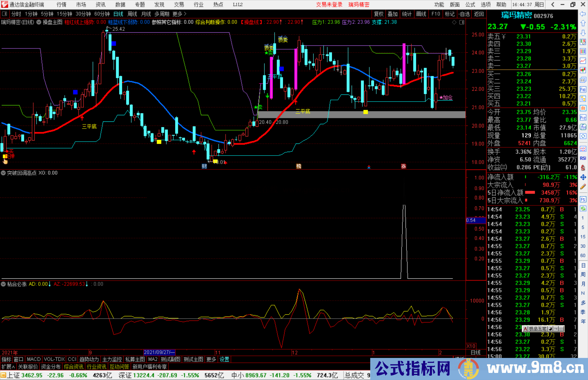Click the f(x) formula icon in sidebar
Viewport: 588px width, 380px height.
point(583,127)
